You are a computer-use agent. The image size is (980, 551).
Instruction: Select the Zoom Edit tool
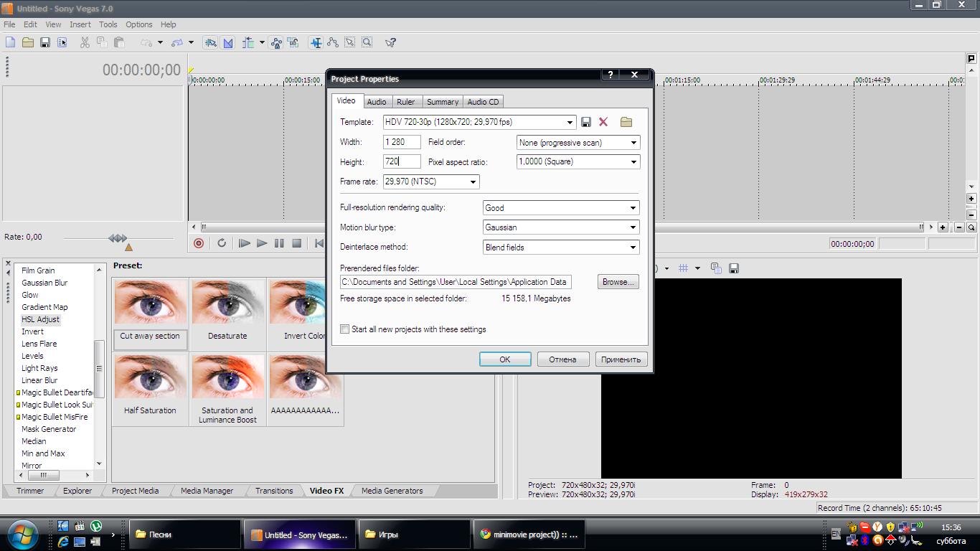point(367,42)
